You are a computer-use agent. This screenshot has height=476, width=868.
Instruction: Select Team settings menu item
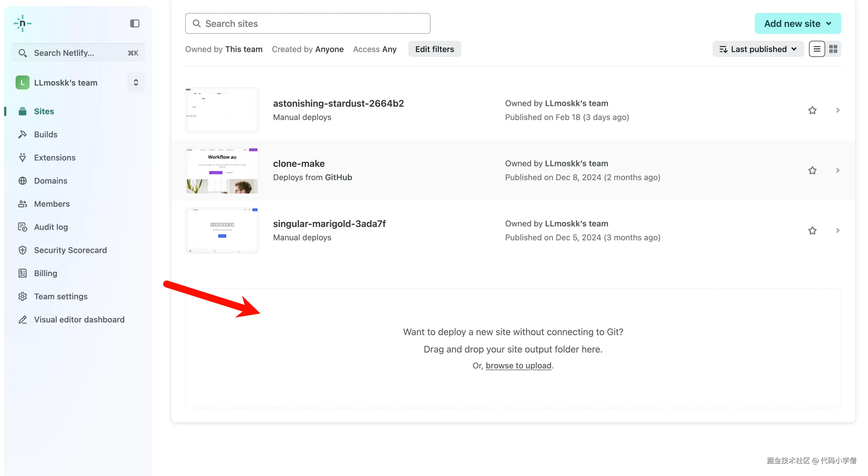61,296
